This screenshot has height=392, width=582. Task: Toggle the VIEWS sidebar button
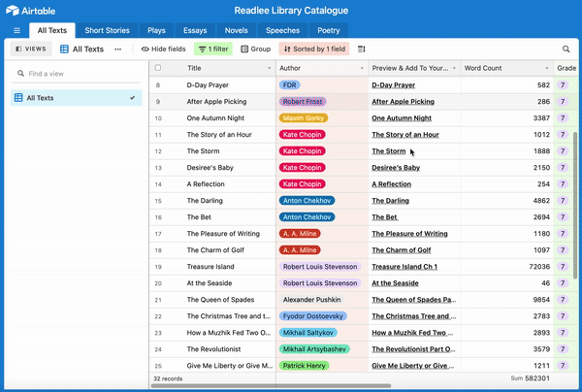[31, 49]
